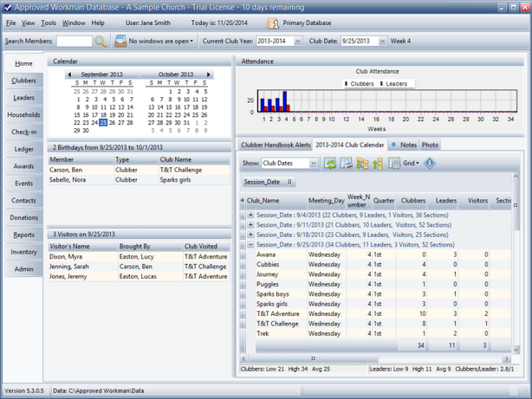The width and height of the screenshot is (532, 399).
Task: Open the Tools menu
Action: 49,23
